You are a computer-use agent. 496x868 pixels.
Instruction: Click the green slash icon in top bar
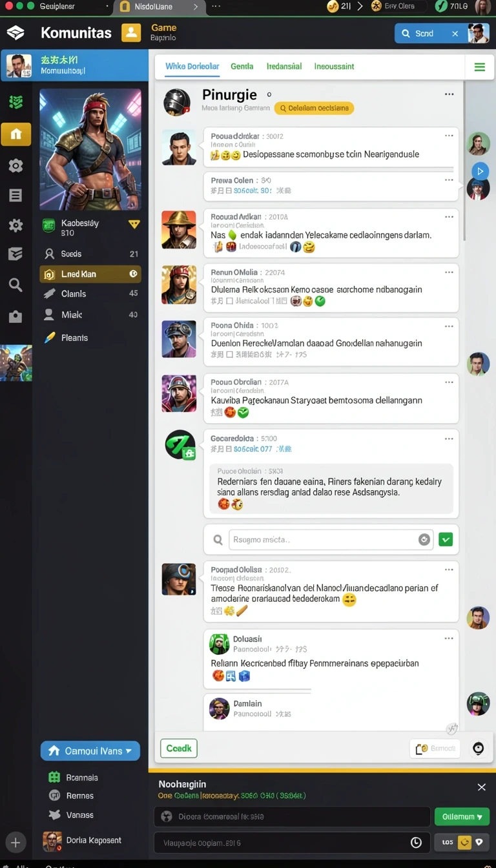tap(441, 6)
